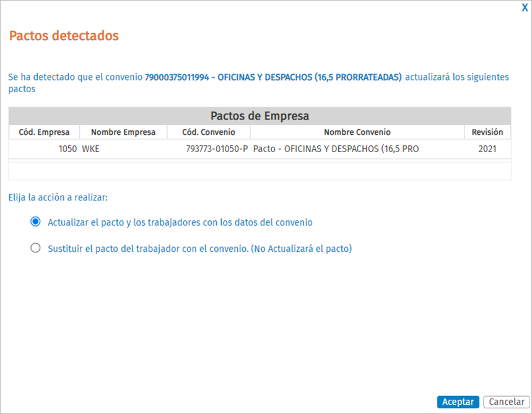The width and height of the screenshot is (532, 414).
Task: Select 'Pacto - OFICINAS Y DESPACHOS' cell
Action: click(357, 149)
